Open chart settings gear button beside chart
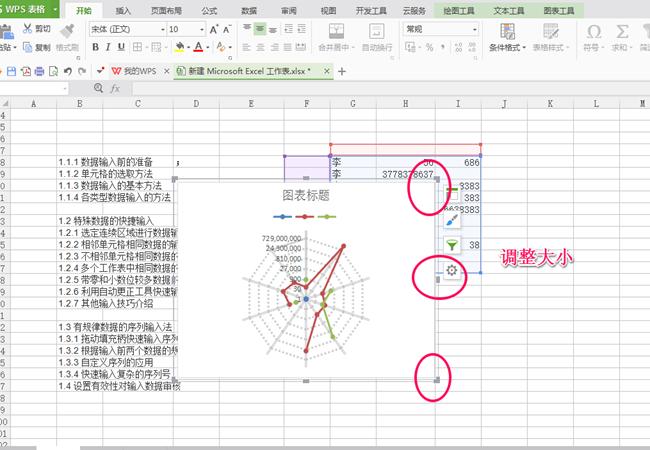This screenshot has height=450, width=650. (x=452, y=271)
